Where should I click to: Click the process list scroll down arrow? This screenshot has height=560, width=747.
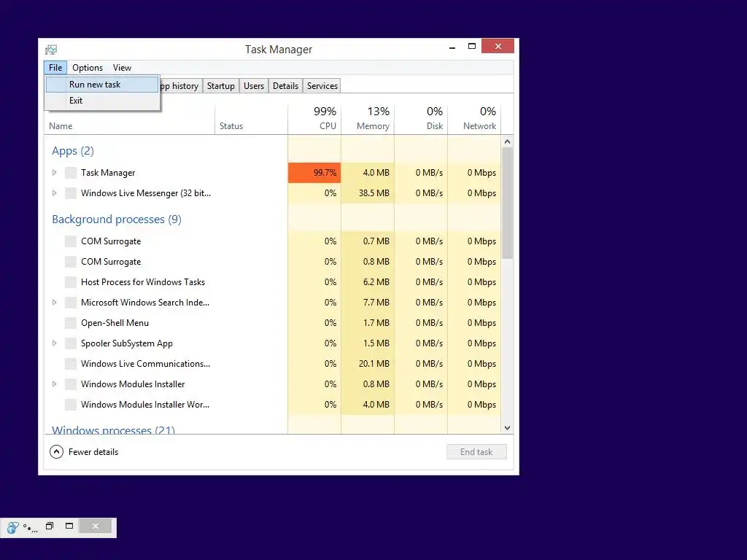(508, 428)
